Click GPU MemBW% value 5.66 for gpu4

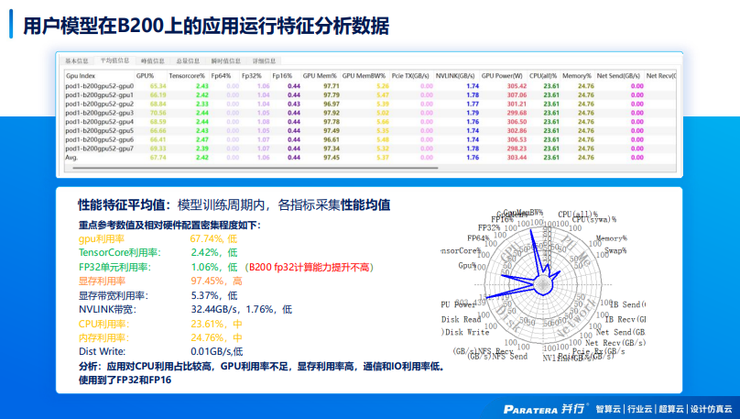point(383,122)
